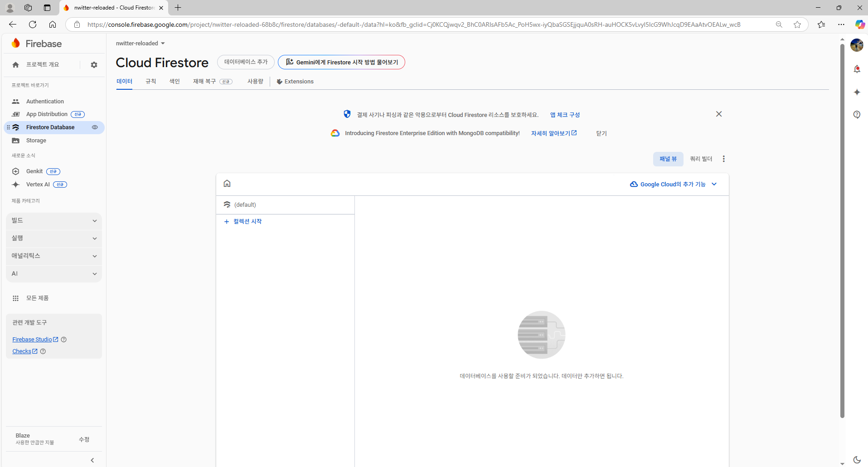
Task: Open the tab actions menu
Action: [47, 8]
